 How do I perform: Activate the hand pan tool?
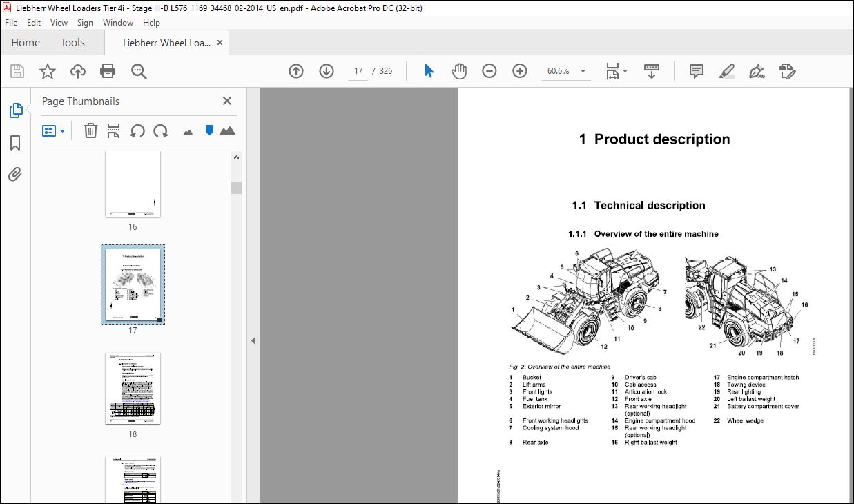click(459, 70)
